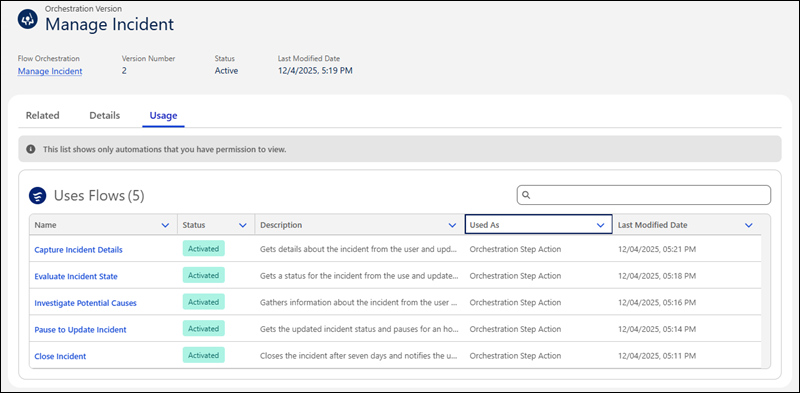Click the 12/04/2025, 05:16 PM date cell
The image size is (800, 393).
coord(657,303)
